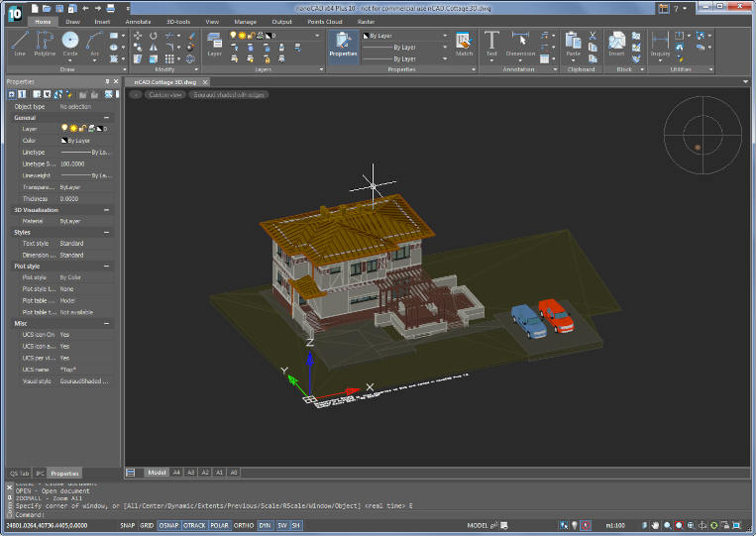Expand the Modify ribbon panel arrow
Screen dimensions: 756x536
(x=196, y=69)
